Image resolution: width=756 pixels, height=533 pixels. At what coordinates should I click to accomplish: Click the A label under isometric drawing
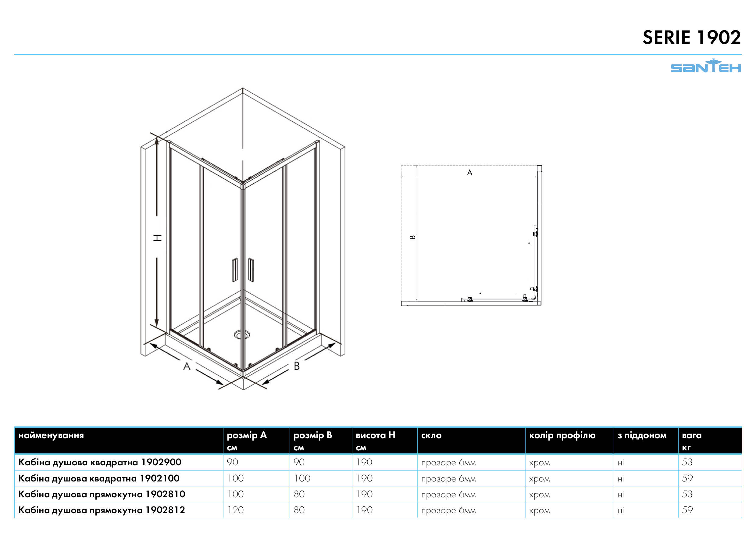coord(187,366)
